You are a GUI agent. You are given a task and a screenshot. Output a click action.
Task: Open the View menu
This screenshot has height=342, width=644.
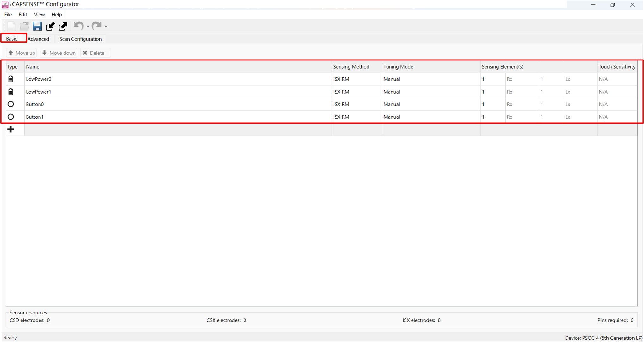tap(39, 15)
